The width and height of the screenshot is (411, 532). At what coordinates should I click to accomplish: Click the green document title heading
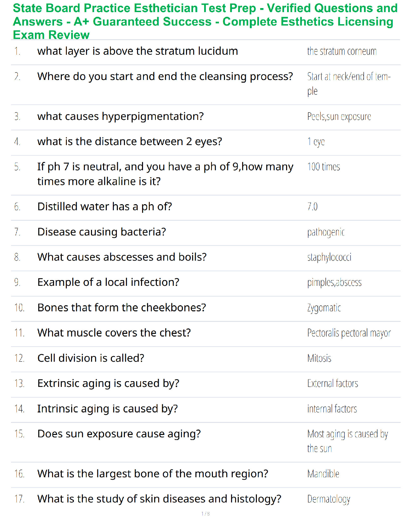[x=205, y=21]
